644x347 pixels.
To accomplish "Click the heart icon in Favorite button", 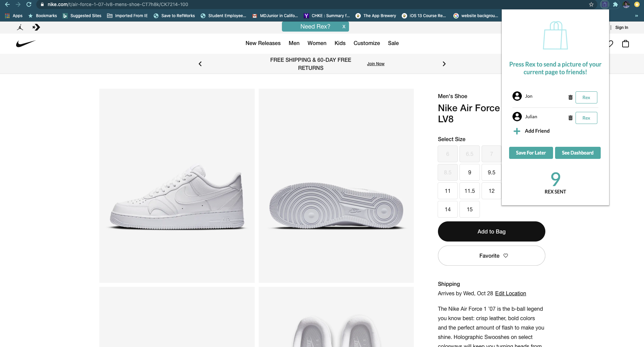I will [506, 256].
